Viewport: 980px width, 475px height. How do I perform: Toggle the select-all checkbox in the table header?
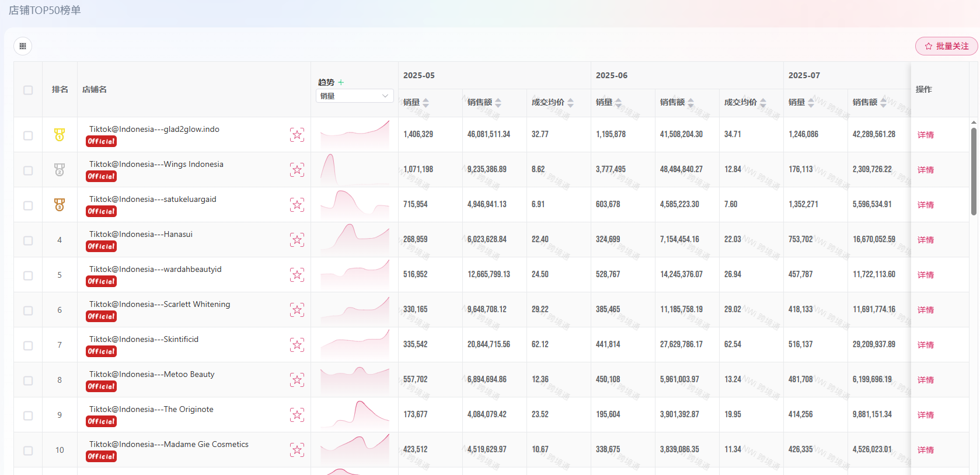click(x=28, y=90)
